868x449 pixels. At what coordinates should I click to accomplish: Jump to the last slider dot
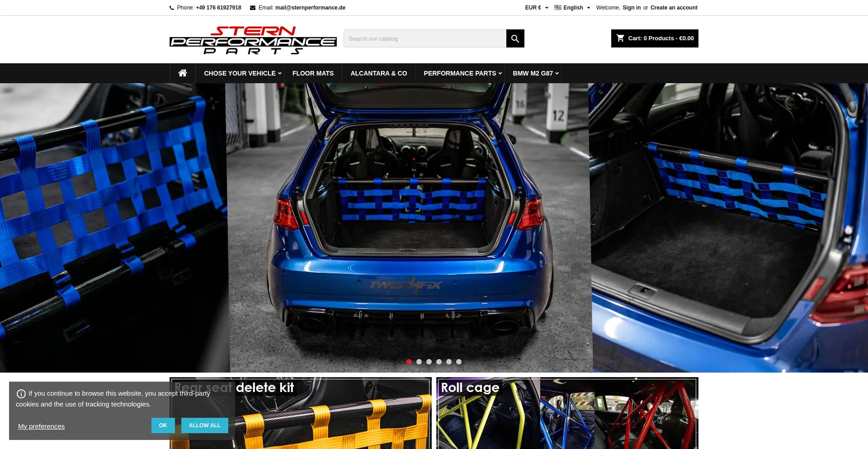pyautogui.click(x=459, y=362)
